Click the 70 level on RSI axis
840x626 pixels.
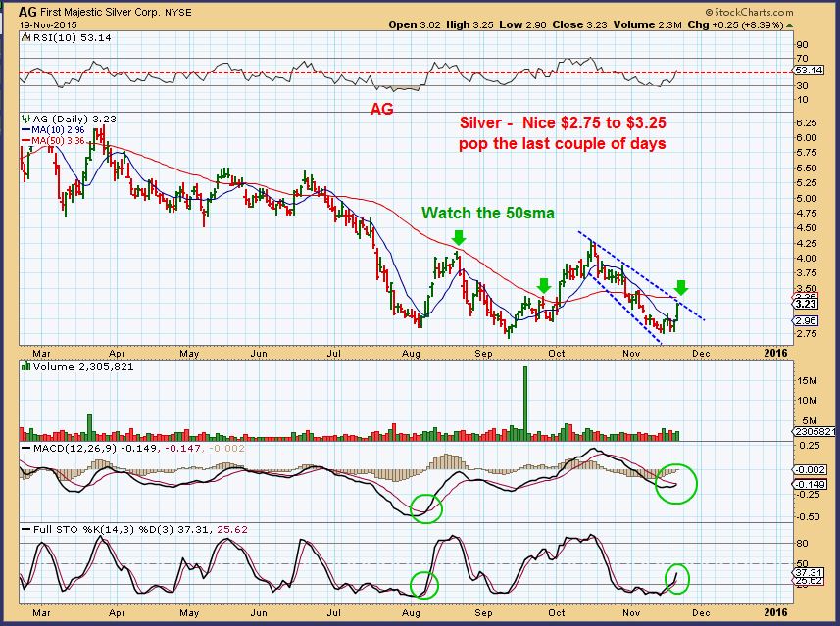(x=802, y=59)
